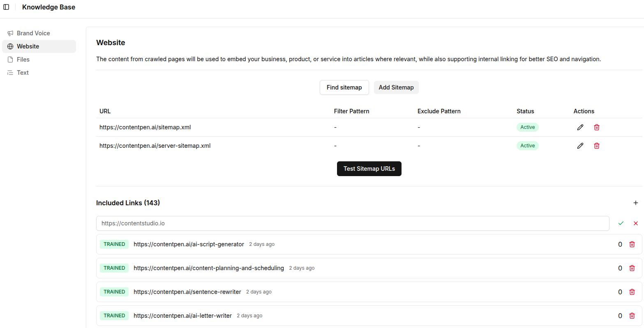Delete the ai-letter-writer trained link
This screenshot has width=644, height=328.
pyautogui.click(x=632, y=315)
